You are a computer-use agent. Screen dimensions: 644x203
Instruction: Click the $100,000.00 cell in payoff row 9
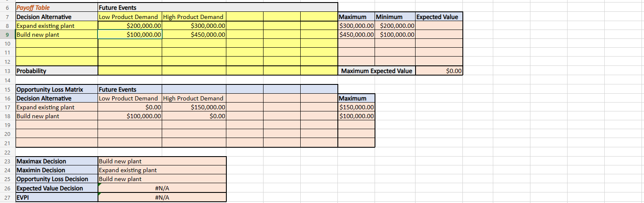[130, 35]
